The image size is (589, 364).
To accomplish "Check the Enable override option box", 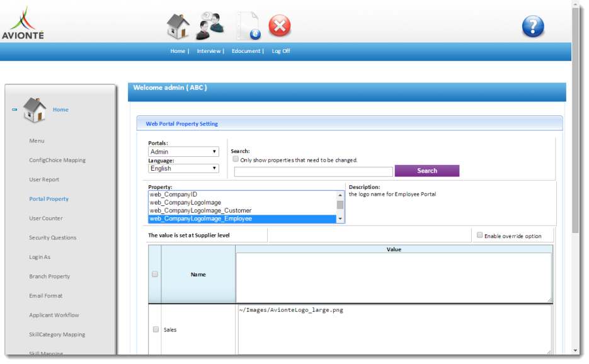I will pos(480,236).
